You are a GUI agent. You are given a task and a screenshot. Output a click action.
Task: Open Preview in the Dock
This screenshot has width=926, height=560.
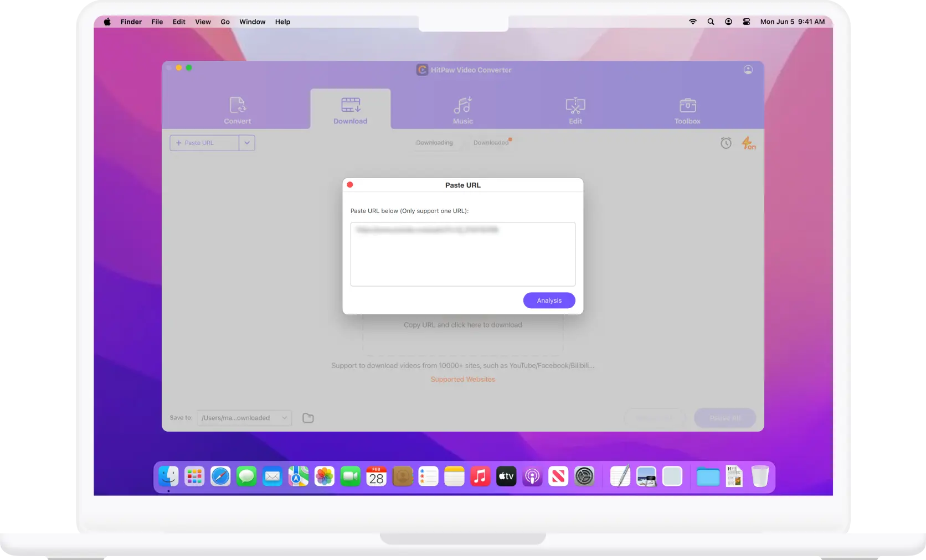(x=646, y=476)
